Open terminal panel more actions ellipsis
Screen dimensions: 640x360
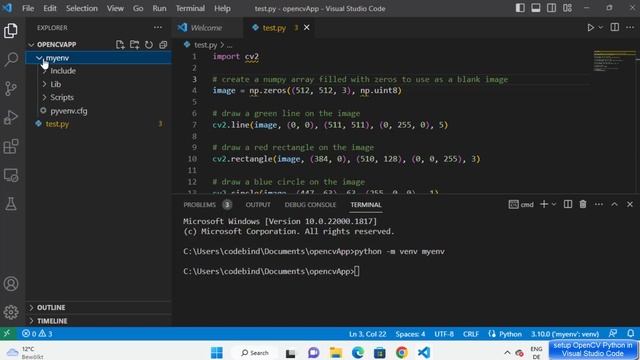pyautogui.click(x=598, y=204)
